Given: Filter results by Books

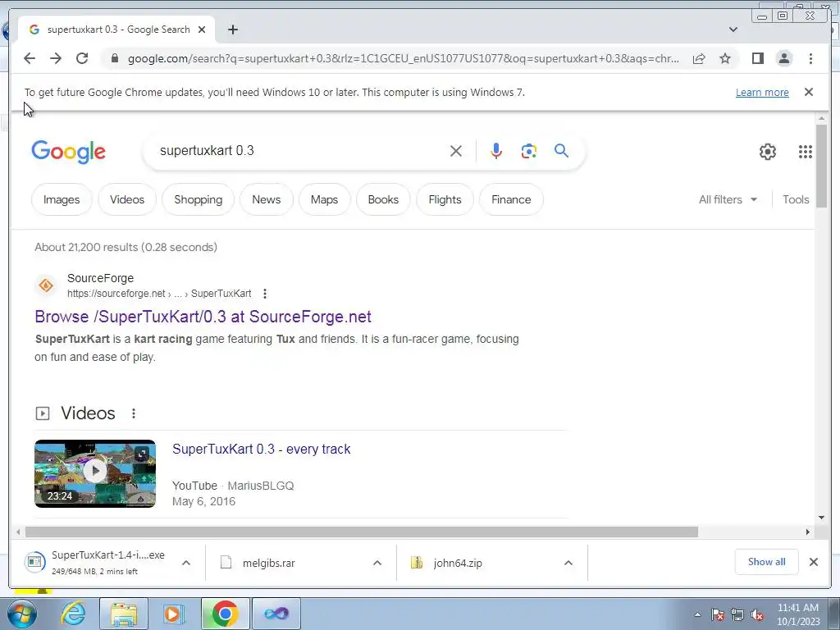Looking at the screenshot, I should pyautogui.click(x=383, y=199).
